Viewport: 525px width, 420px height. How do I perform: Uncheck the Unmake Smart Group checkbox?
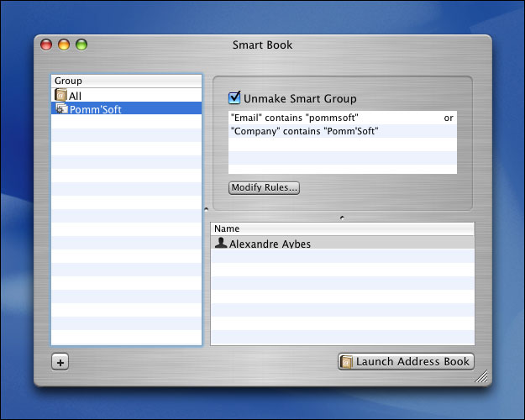[x=234, y=97]
